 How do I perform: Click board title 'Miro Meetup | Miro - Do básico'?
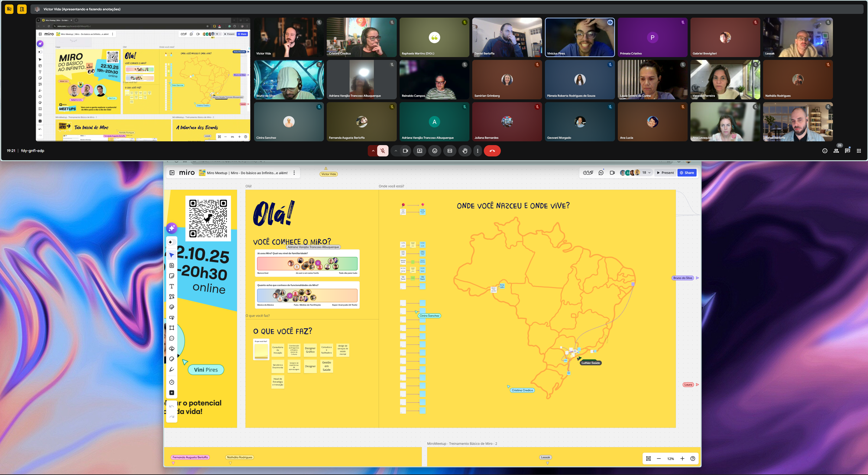(247, 173)
